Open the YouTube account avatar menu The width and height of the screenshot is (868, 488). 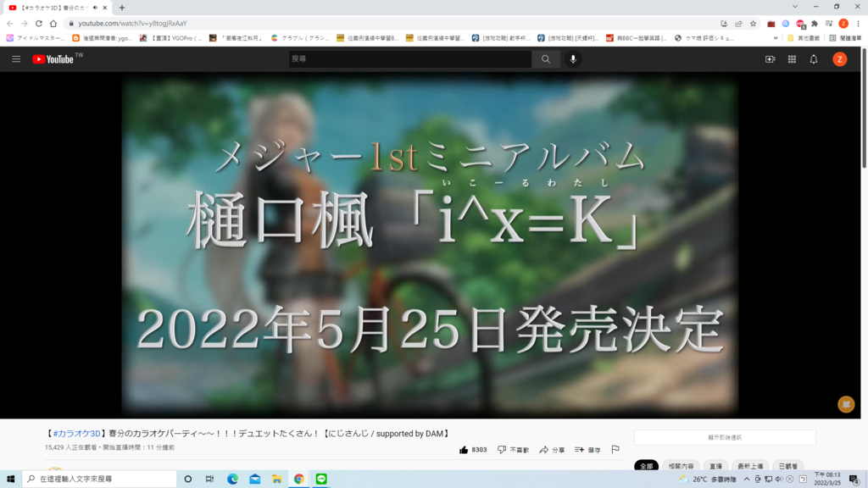point(840,59)
